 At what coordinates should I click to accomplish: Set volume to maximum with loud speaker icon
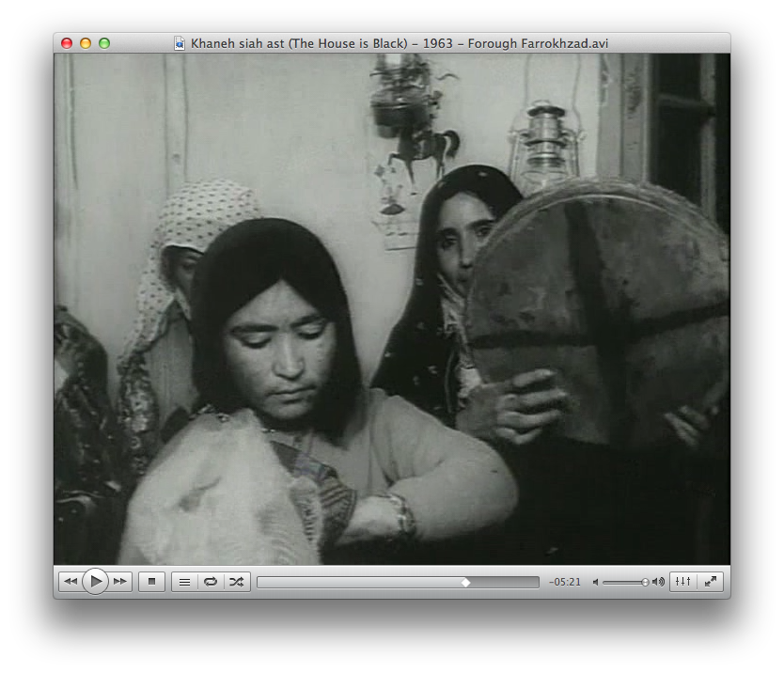(658, 582)
